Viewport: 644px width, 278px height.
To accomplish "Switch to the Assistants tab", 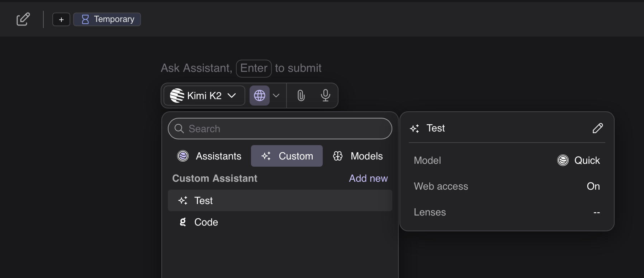I will click(209, 156).
